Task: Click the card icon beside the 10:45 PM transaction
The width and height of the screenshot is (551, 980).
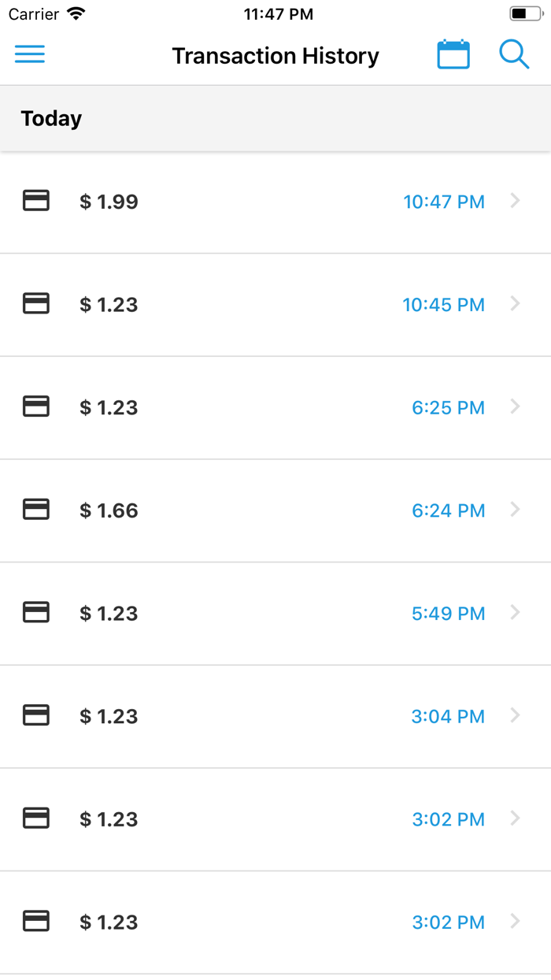Action: coord(35,304)
